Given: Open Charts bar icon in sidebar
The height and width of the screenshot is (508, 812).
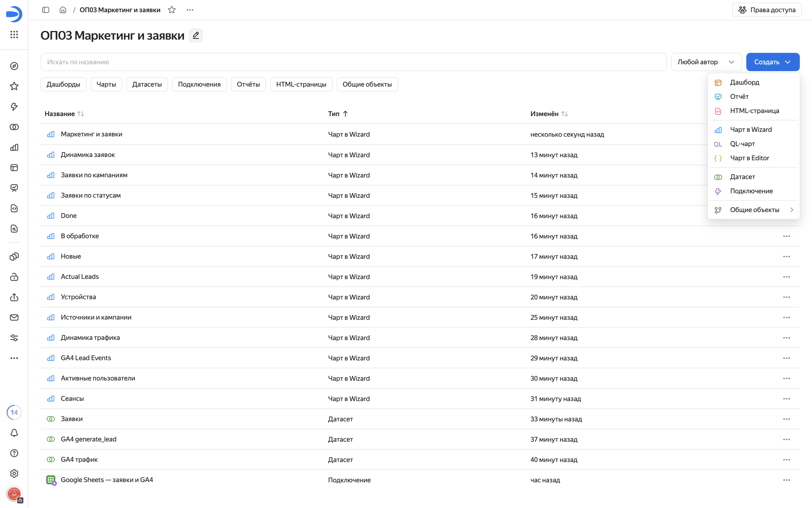Looking at the screenshot, I should click(14, 148).
